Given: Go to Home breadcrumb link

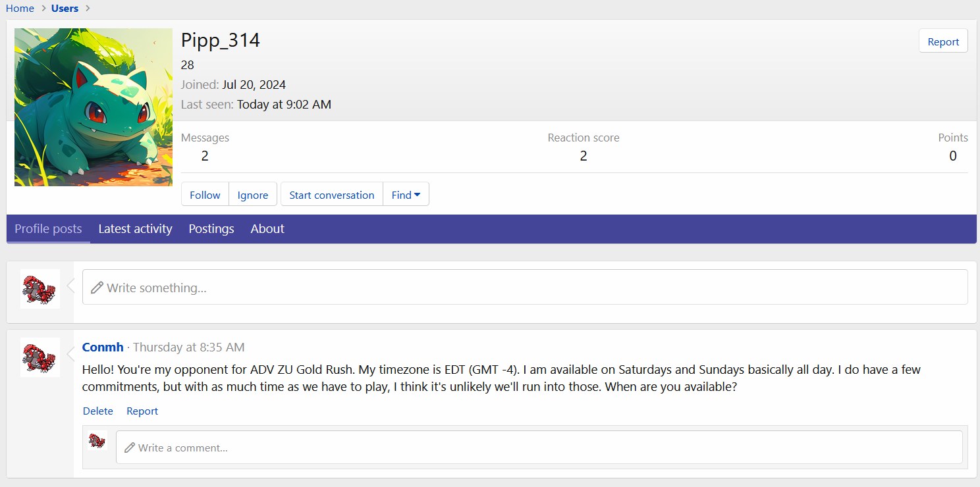Looking at the screenshot, I should pos(20,9).
